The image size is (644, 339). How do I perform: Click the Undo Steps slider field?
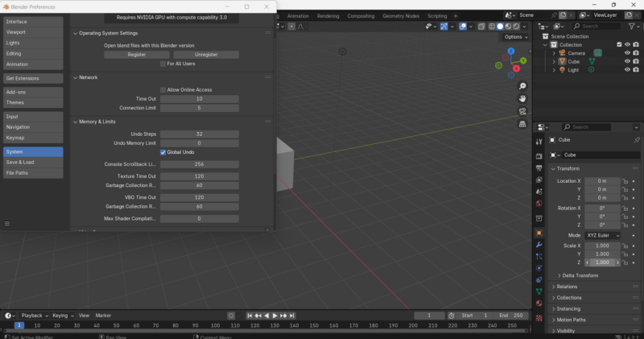200,134
